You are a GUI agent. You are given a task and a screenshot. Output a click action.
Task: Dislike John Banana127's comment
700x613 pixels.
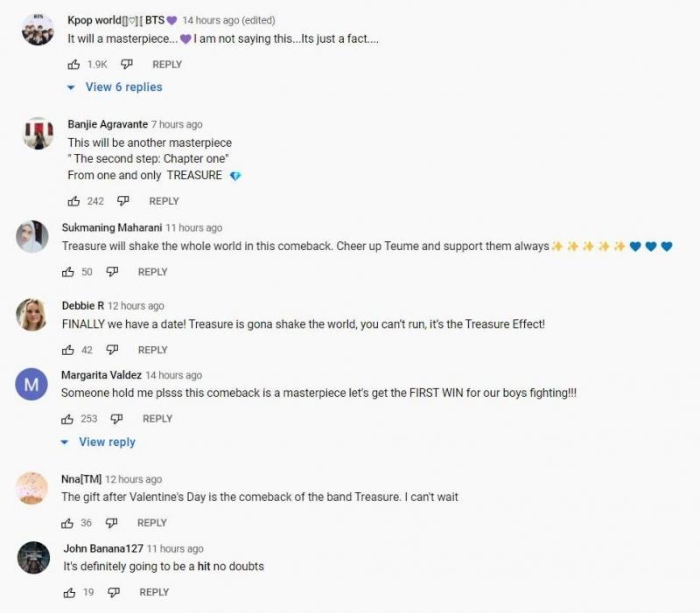[114, 592]
